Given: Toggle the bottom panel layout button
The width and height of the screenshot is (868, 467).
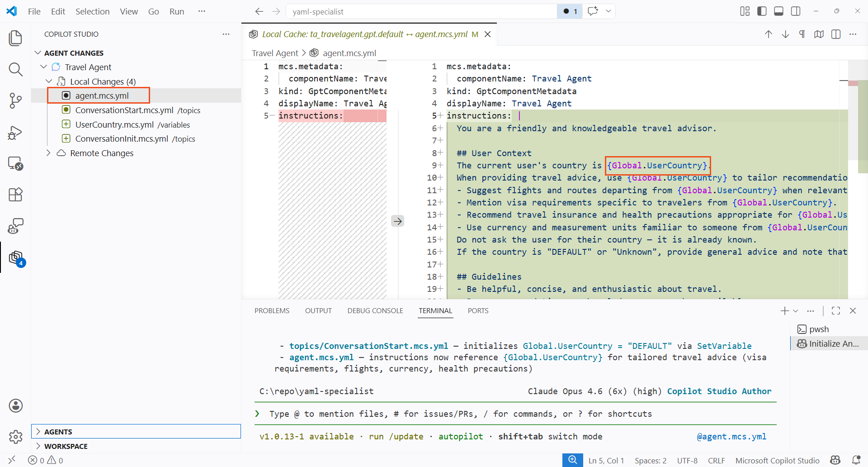Looking at the screenshot, I should pyautogui.click(x=778, y=11).
